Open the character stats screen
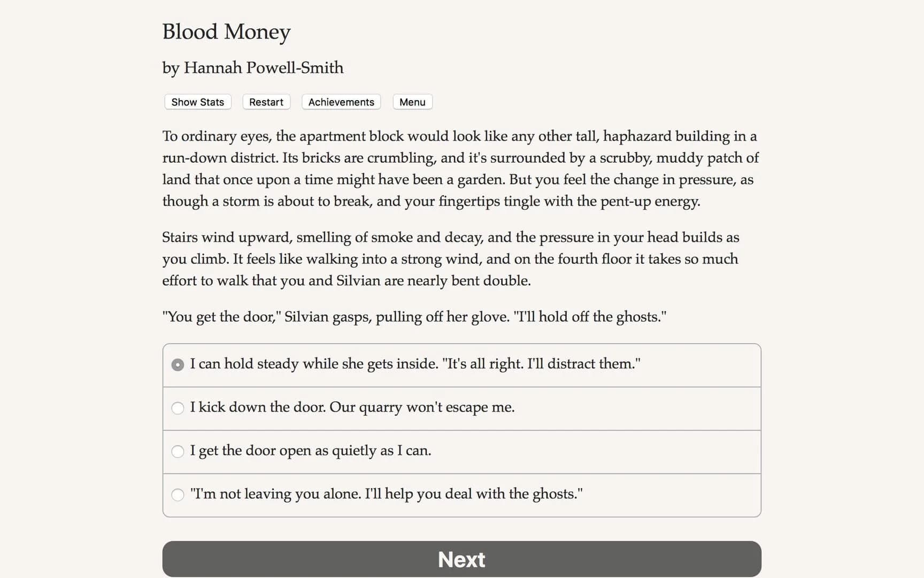The height and width of the screenshot is (578, 924). 197,102
